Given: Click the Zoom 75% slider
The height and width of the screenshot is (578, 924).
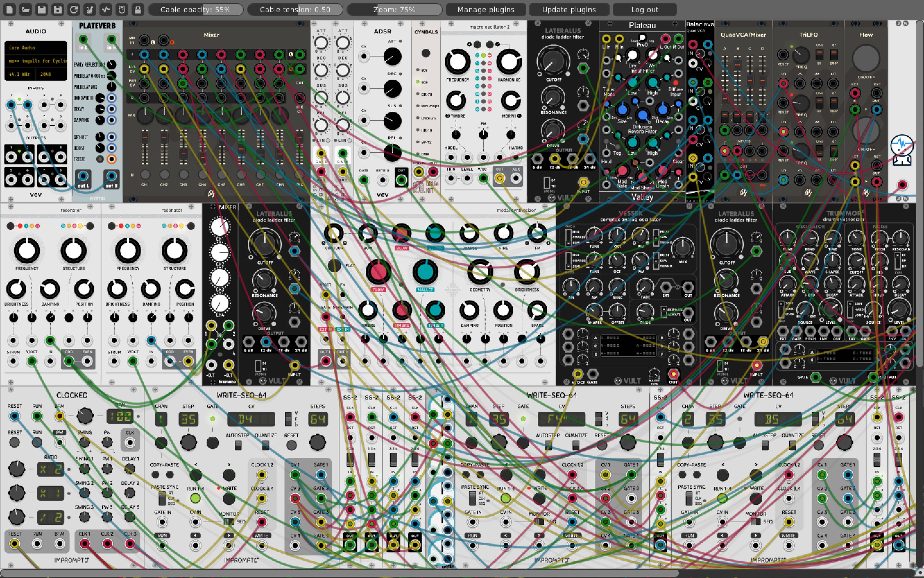Looking at the screenshot, I should [x=394, y=10].
